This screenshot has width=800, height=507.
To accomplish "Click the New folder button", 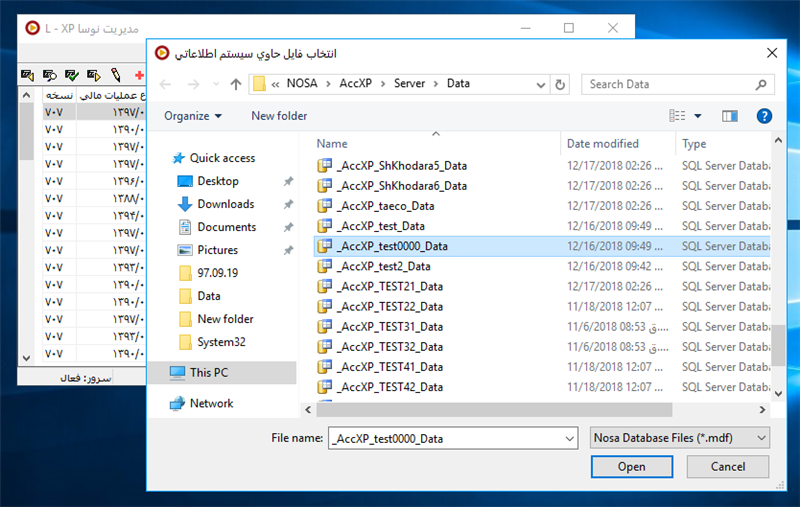I will click(x=279, y=116).
